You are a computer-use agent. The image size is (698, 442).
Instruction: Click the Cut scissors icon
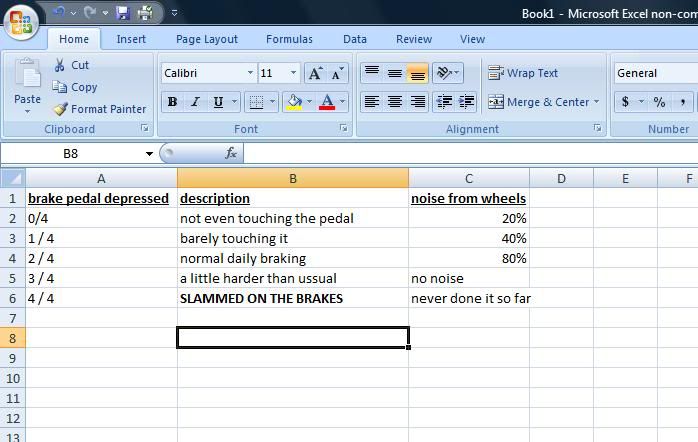(x=60, y=65)
